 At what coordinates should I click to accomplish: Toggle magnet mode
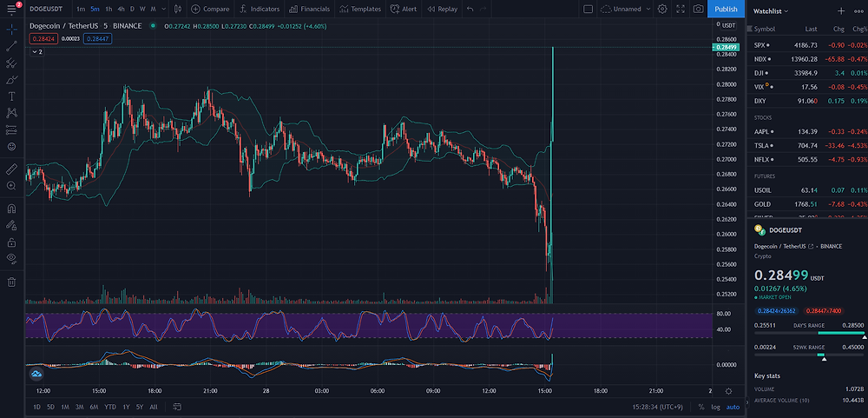pos(11,209)
